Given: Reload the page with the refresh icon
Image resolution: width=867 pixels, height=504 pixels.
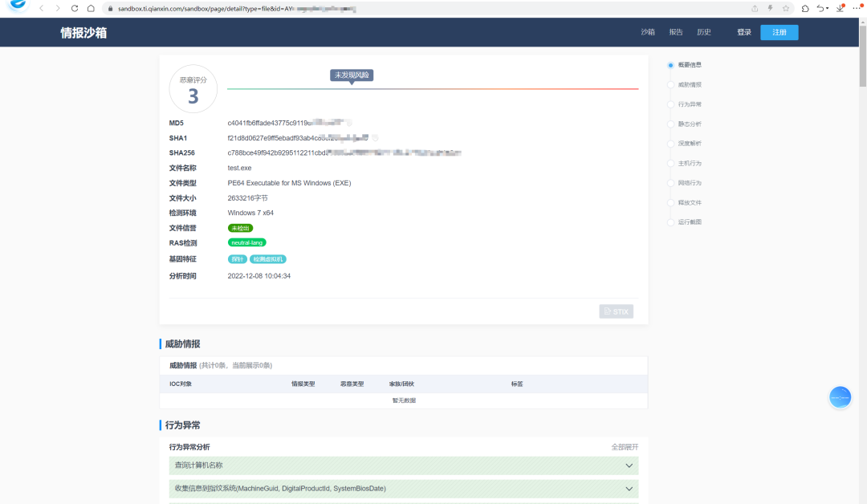Looking at the screenshot, I should click(x=75, y=8).
